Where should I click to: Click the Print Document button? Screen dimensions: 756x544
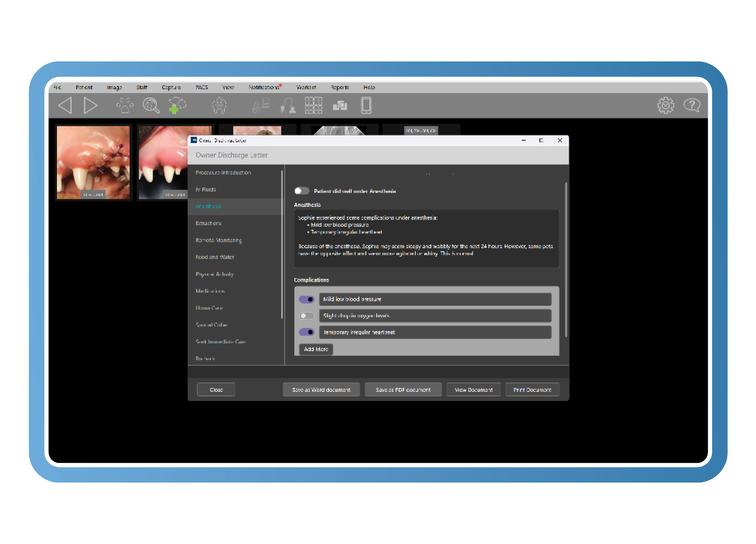point(532,390)
